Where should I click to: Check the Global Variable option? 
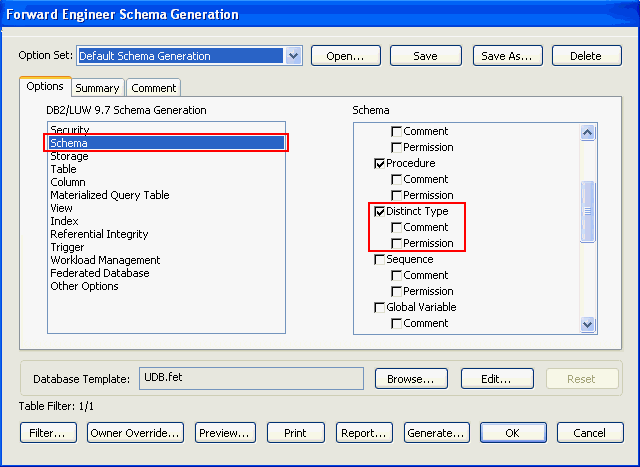coord(380,308)
